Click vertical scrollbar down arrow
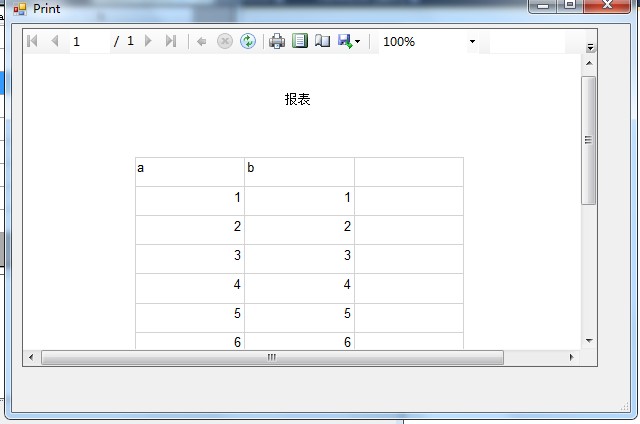 [x=589, y=340]
